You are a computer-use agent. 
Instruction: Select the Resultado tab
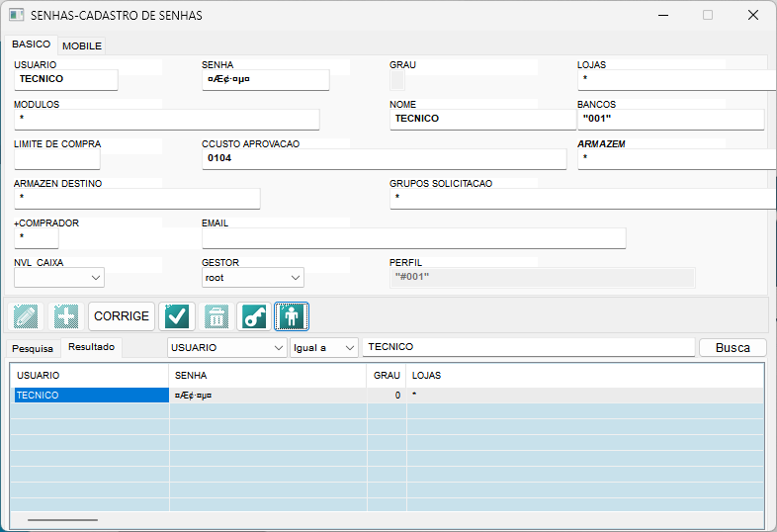click(x=91, y=347)
